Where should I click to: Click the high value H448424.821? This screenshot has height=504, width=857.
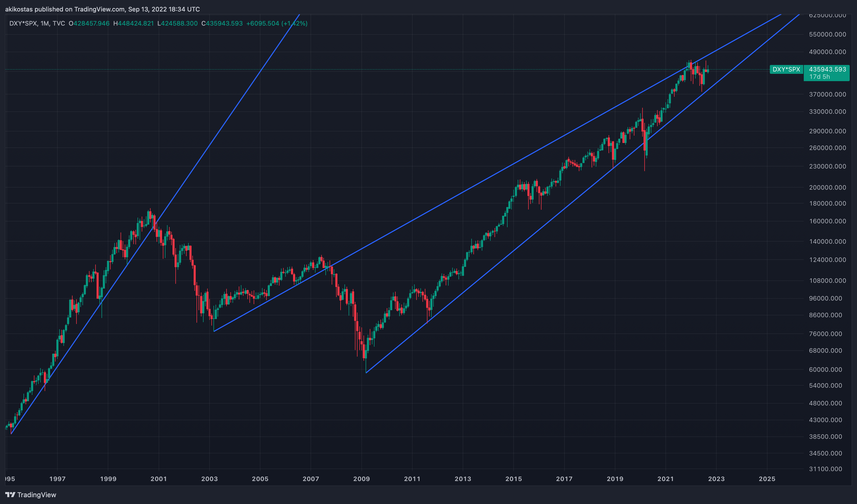[x=133, y=23]
